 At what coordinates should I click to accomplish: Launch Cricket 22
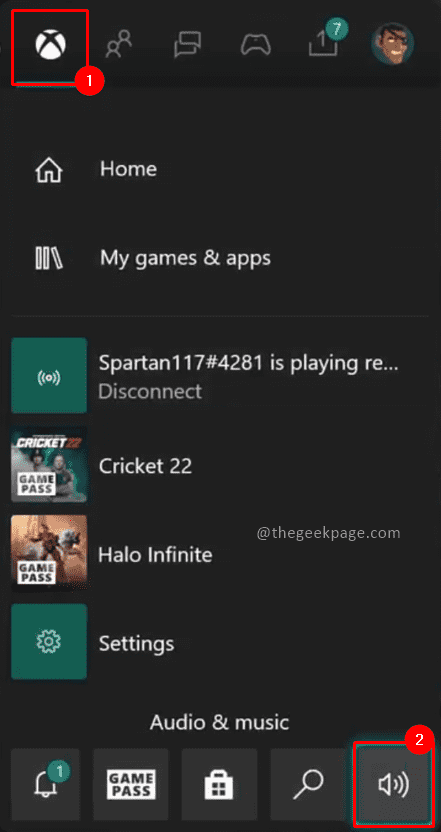click(145, 466)
